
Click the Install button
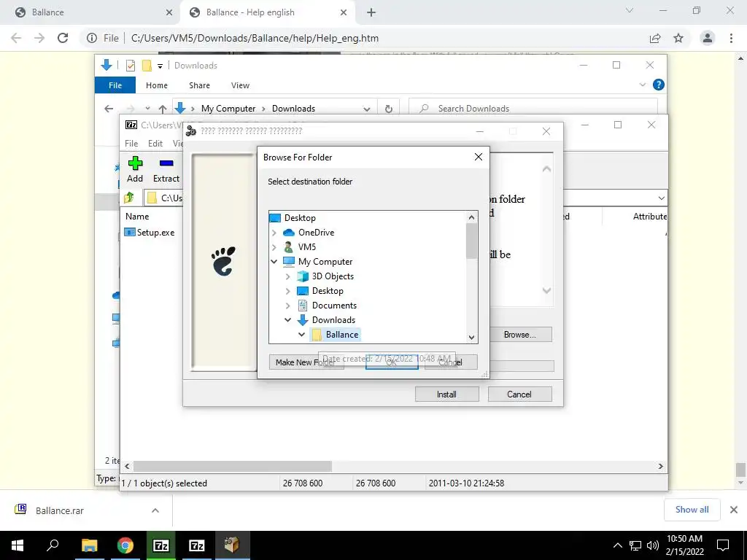point(447,394)
